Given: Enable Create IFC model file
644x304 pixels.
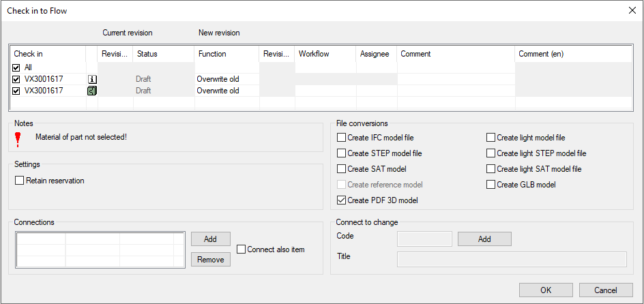Looking at the screenshot, I should pyautogui.click(x=342, y=138).
